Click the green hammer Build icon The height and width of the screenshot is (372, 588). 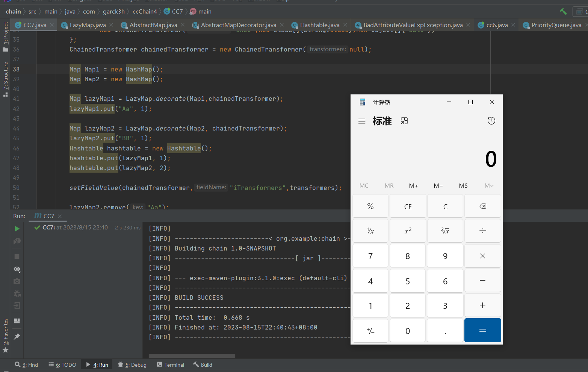(563, 12)
